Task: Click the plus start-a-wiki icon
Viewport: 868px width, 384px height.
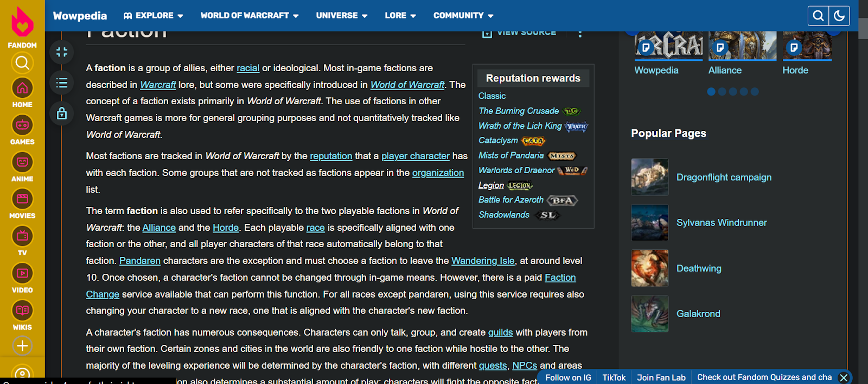Action: [x=22, y=345]
